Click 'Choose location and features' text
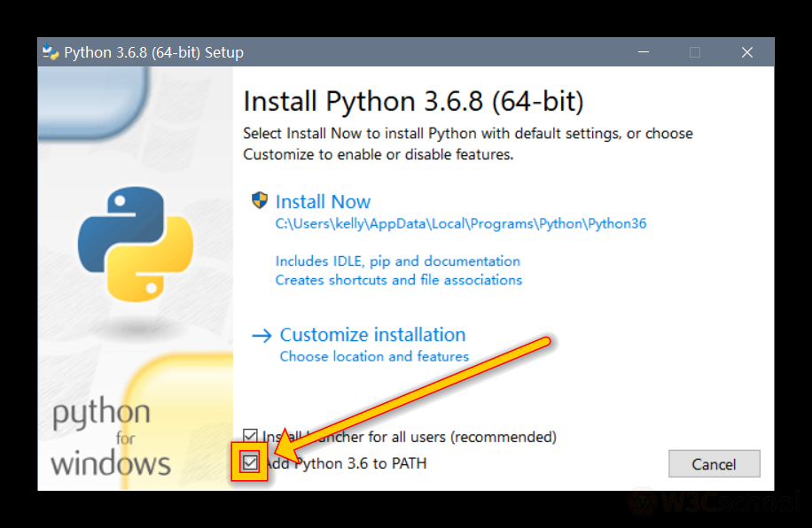 [374, 356]
